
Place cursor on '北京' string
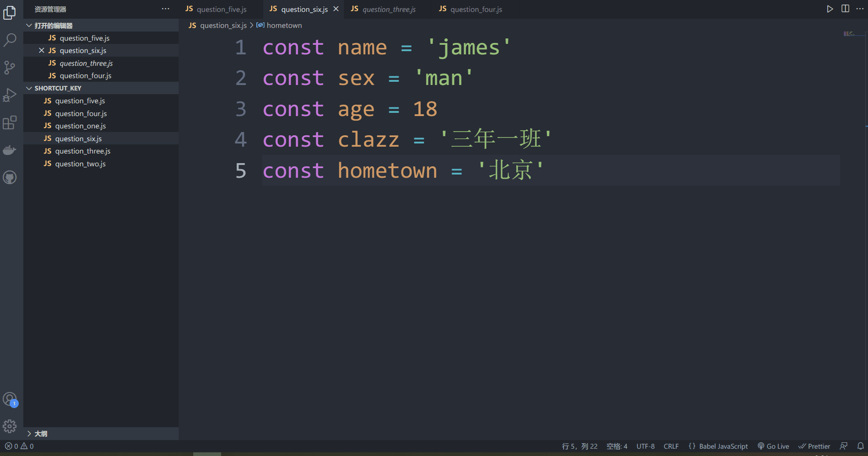(511, 170)
